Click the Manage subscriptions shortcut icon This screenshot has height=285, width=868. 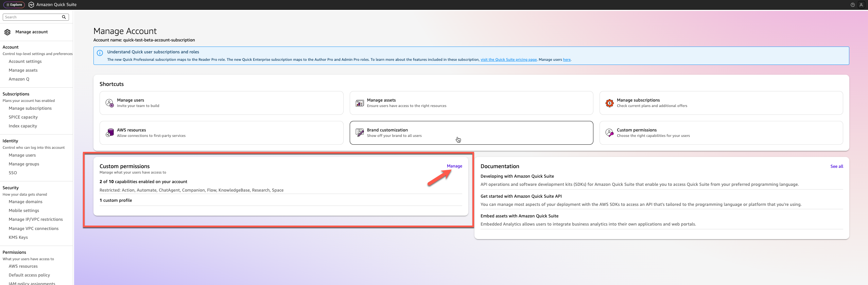[x=610, y=103]
